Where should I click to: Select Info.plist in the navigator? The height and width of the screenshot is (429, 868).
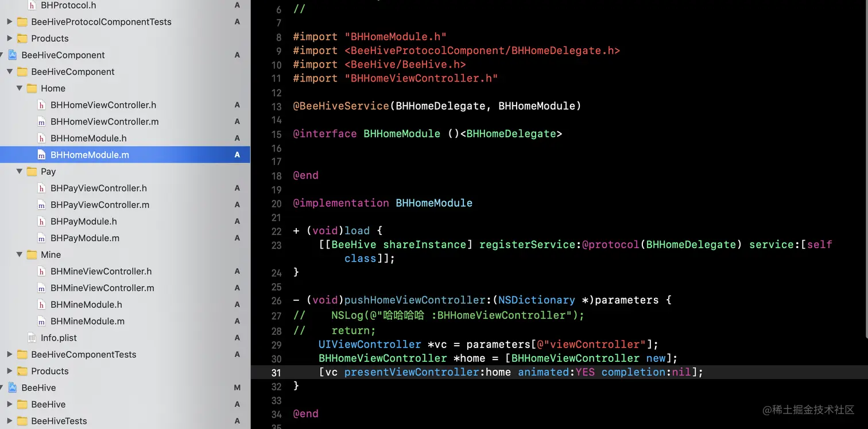[x=59, y=338]
